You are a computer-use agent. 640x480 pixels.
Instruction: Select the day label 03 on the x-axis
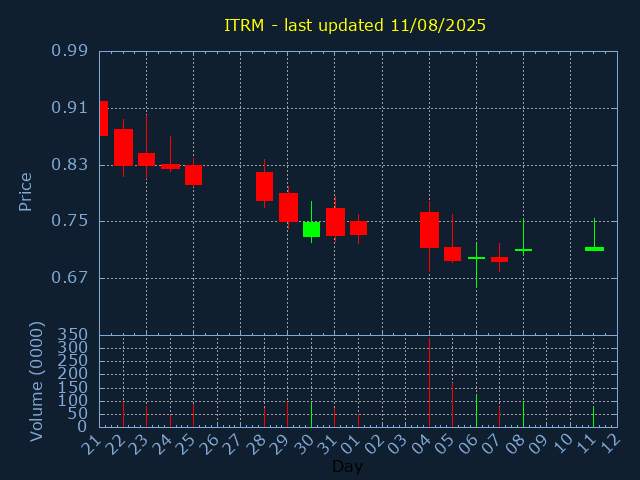click(398, 444)
